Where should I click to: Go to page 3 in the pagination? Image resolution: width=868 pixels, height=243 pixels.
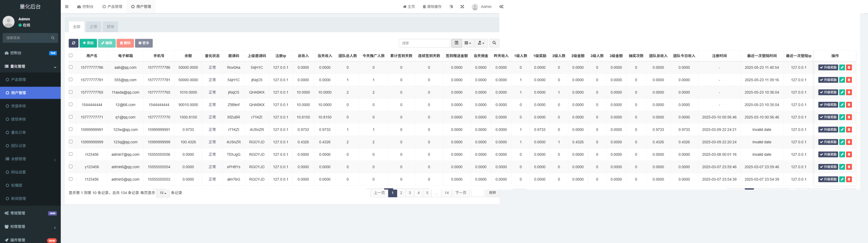pyautogui.click(x=410, y=193)
